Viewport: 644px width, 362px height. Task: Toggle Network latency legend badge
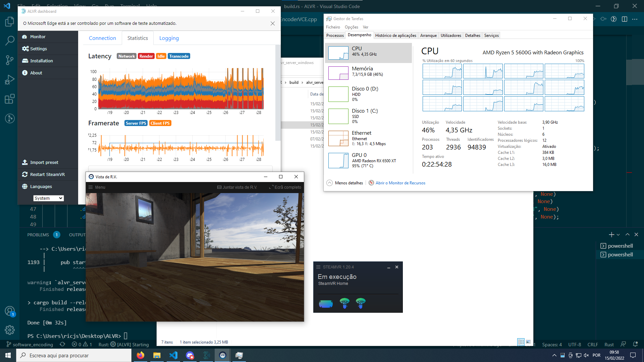[126, 56]
